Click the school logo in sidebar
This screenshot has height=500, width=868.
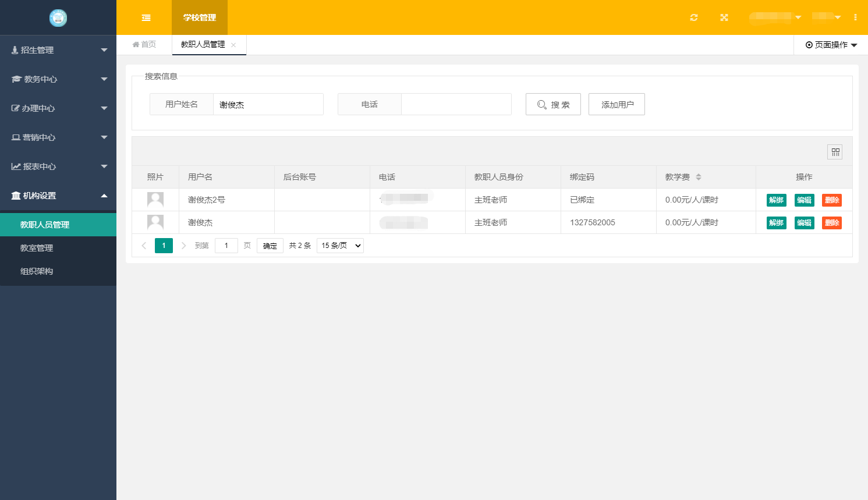click(58, 18)
